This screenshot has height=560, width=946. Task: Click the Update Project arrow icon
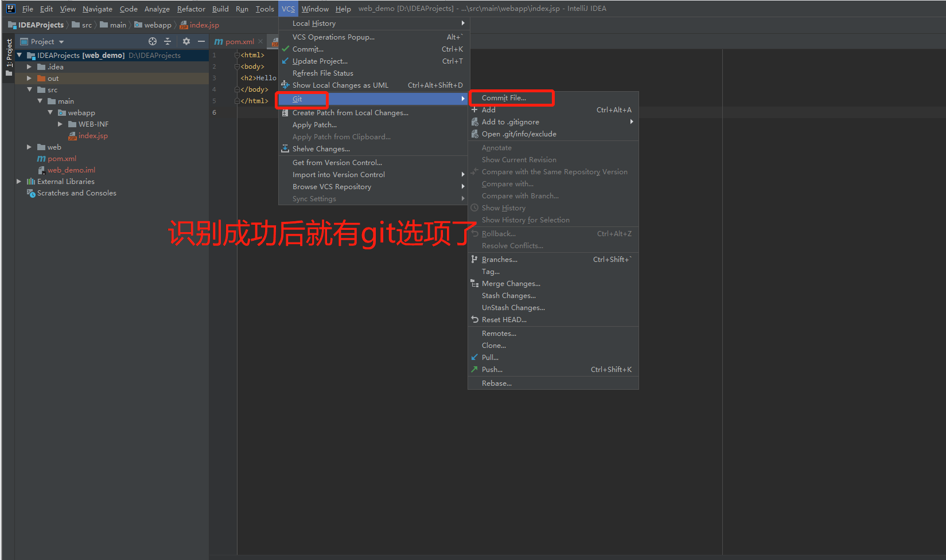(285, 61)
